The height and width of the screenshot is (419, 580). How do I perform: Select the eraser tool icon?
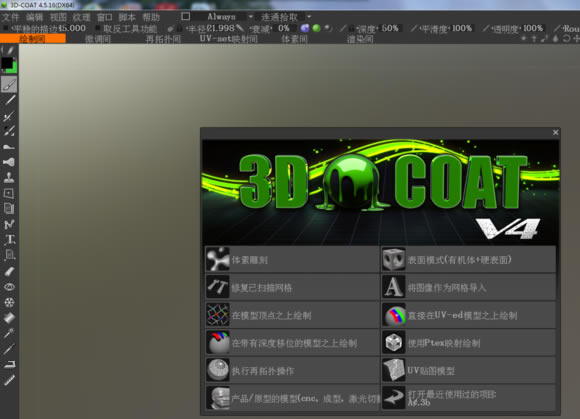pyautogui.click(x=9, y=271)
